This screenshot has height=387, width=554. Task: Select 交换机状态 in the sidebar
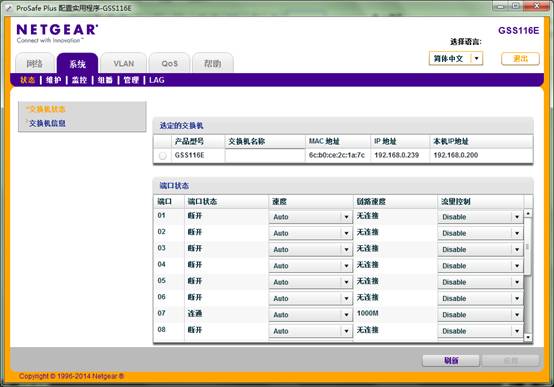point(47,109)
